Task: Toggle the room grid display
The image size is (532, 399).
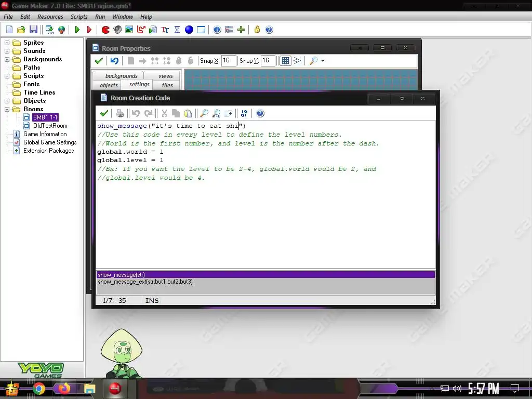Action: (285, 61)
